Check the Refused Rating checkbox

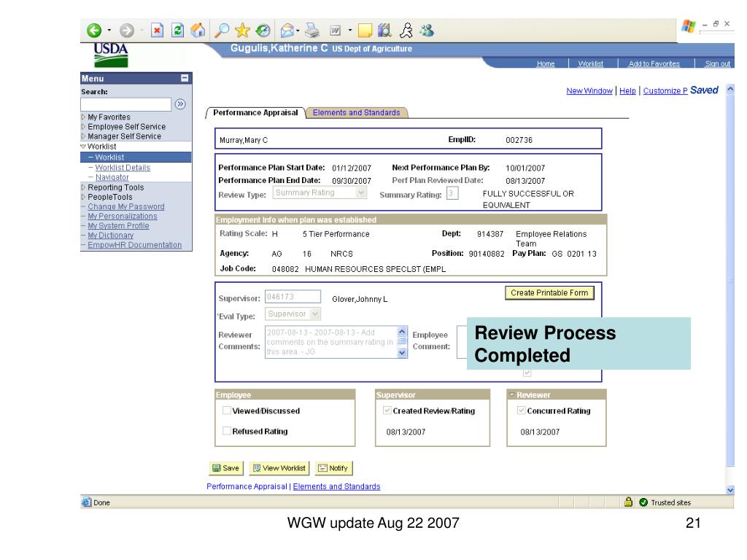226,432
